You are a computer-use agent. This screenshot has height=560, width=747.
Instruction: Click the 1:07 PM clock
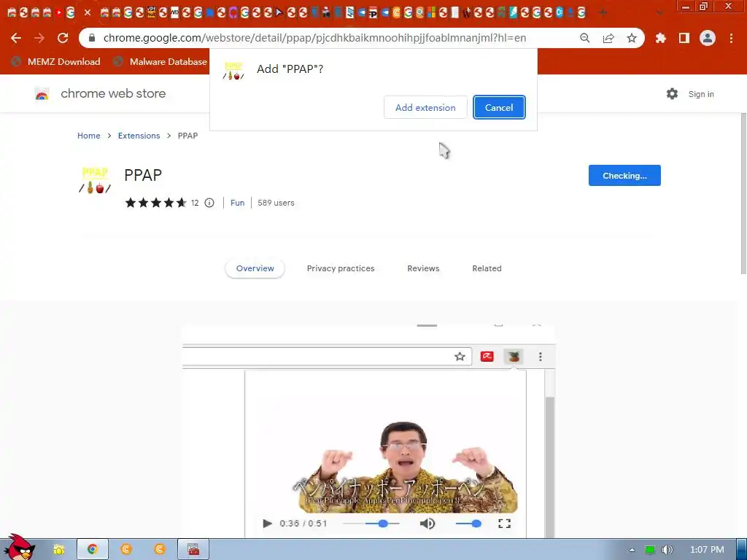point(707,550)
